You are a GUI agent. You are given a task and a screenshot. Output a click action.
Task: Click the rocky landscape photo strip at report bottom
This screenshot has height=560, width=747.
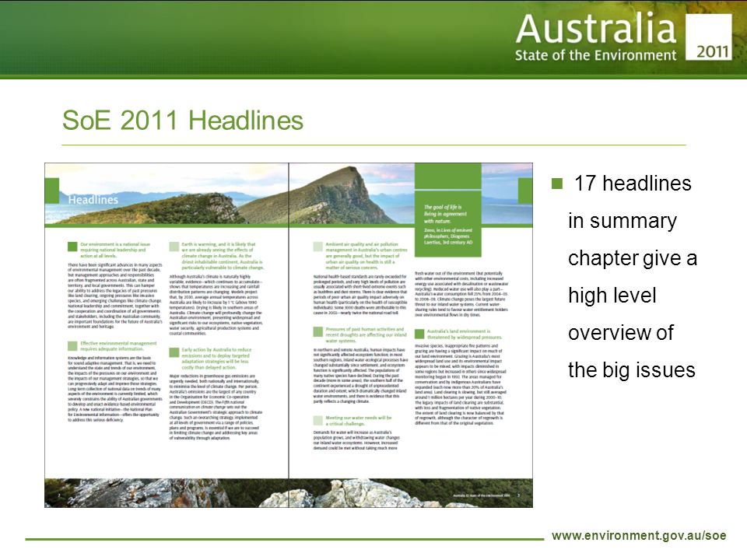pyautogui.click(x=289, y=493)
